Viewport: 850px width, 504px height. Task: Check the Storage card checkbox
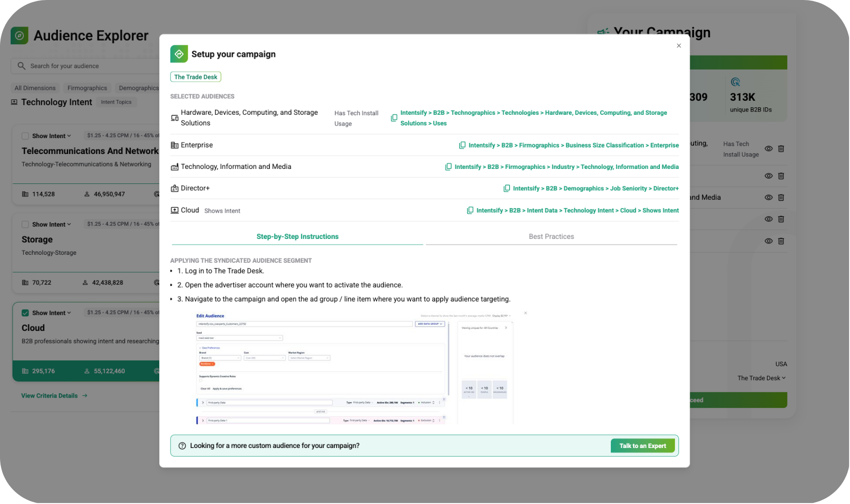(x=25, y=224)
